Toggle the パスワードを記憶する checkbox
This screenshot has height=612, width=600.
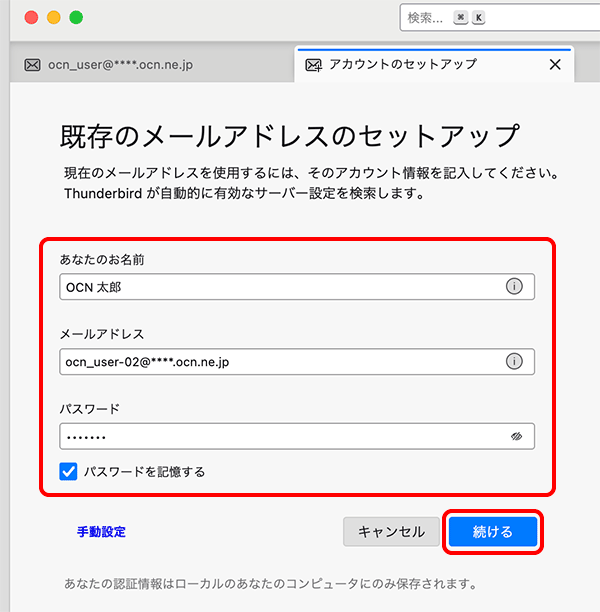(68, 471)
